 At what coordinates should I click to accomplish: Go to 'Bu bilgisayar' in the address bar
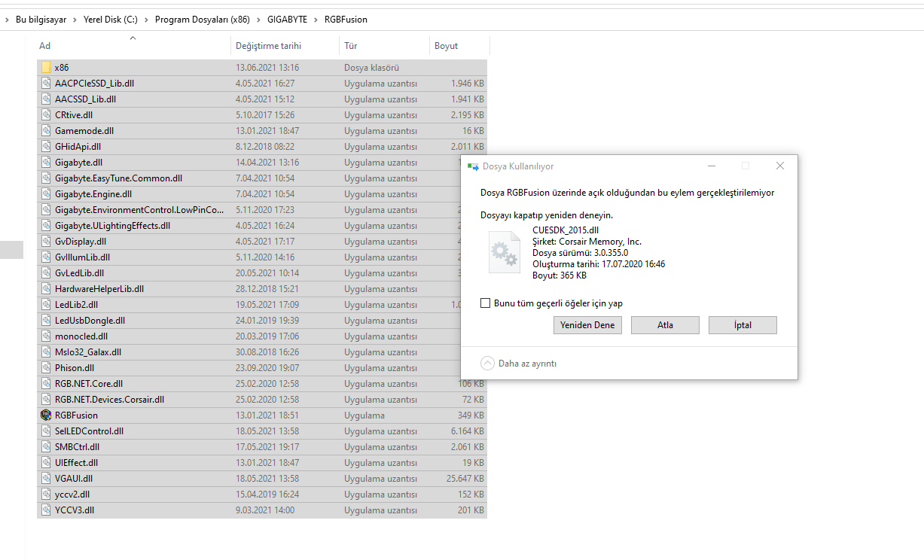(x=40, y=20)
